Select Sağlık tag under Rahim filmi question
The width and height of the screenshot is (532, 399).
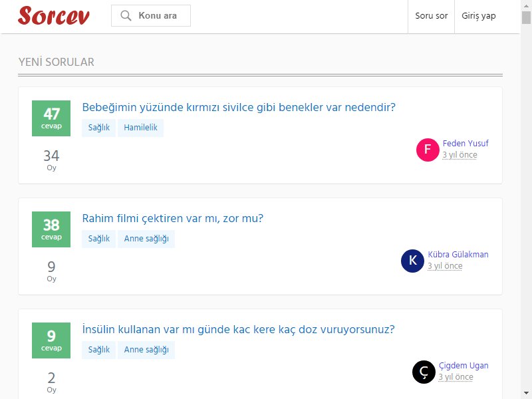click(x=98, y=239)
